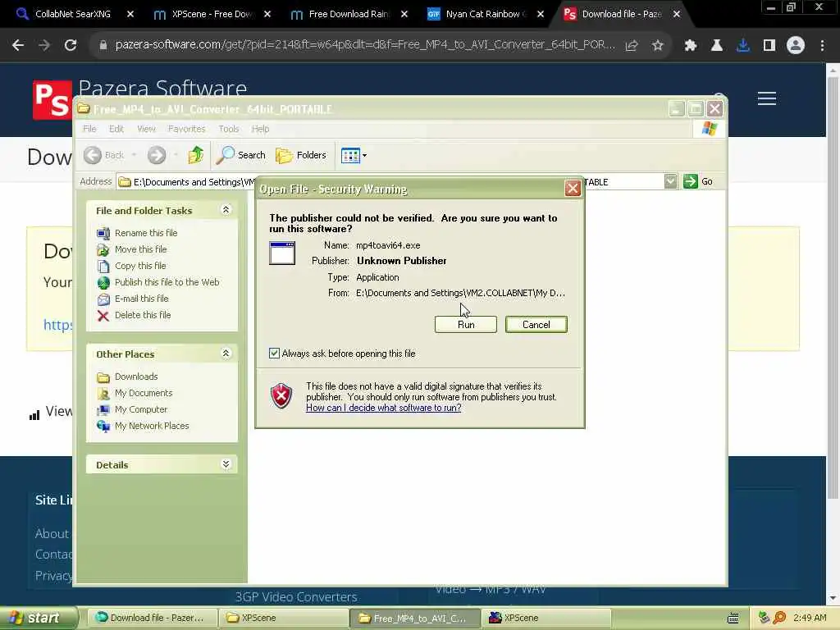Open the Favorites menu in Explorer window
The height and width of the screenshot is (630, 840).
coord(186,129)
